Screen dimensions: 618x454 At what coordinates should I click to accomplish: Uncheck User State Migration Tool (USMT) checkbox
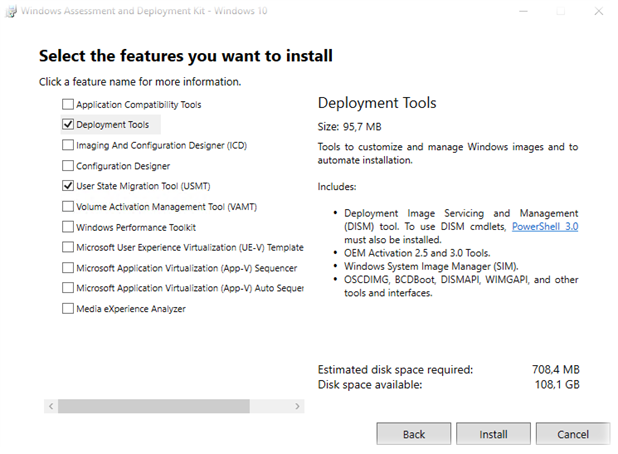pos(68,186)
